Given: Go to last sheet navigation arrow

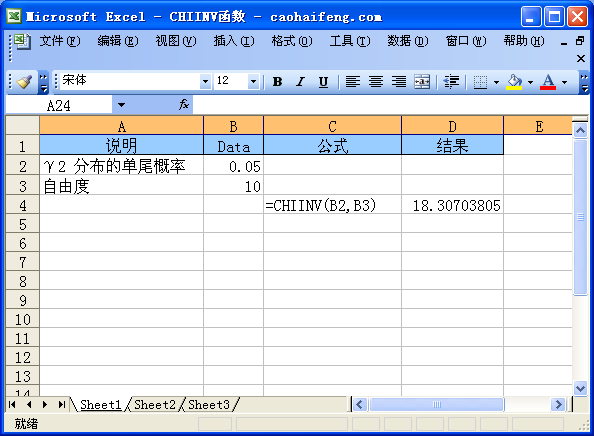Looking at the screenshot, I should point(62,405).
